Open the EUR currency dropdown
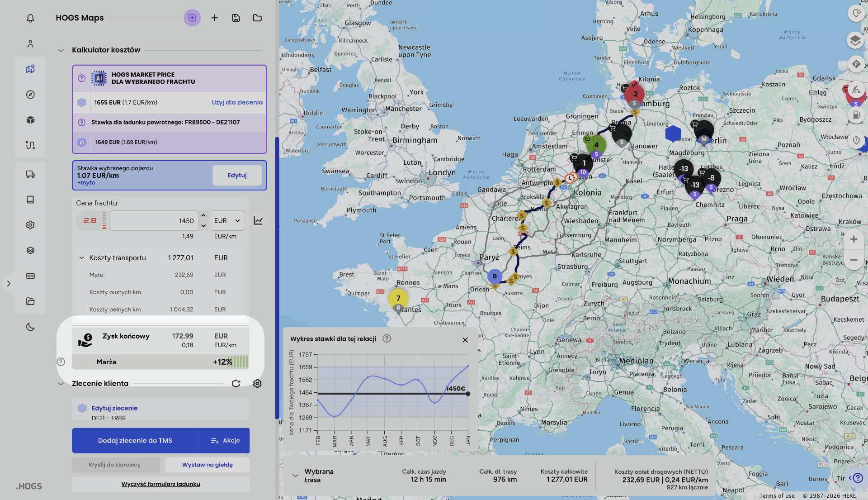 point(227,220)
